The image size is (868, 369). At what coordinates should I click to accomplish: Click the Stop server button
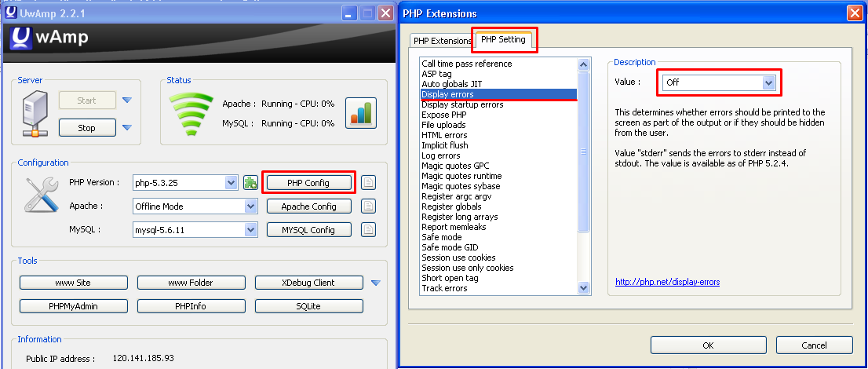87,127
